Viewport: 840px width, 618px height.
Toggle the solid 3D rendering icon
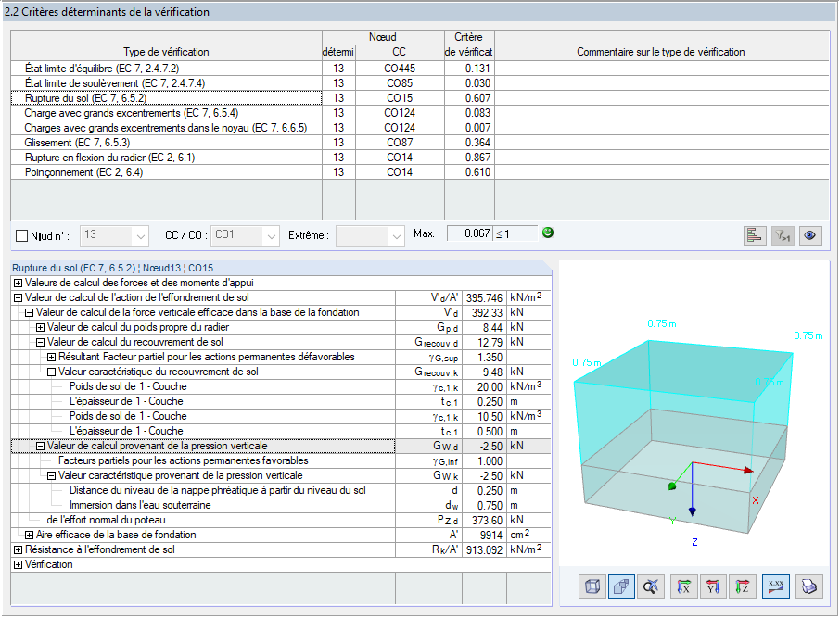621,586
